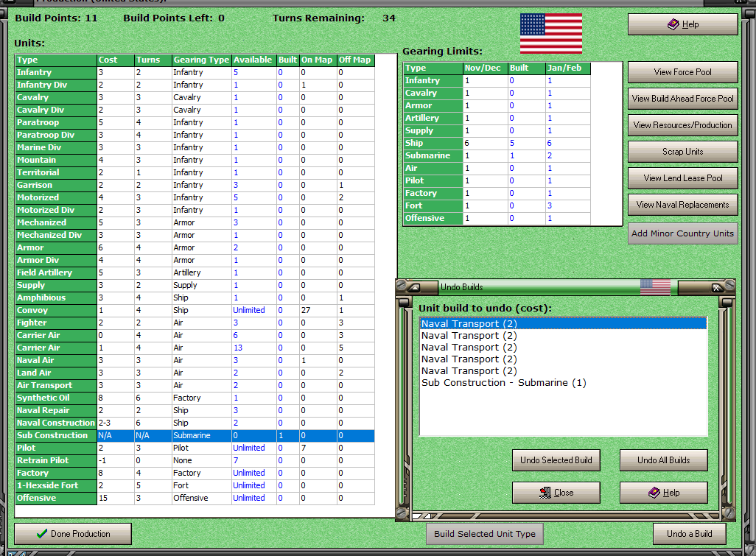Click Undo All Builds
The width and height of the screenshot is (756, 556).
(663, 460)
